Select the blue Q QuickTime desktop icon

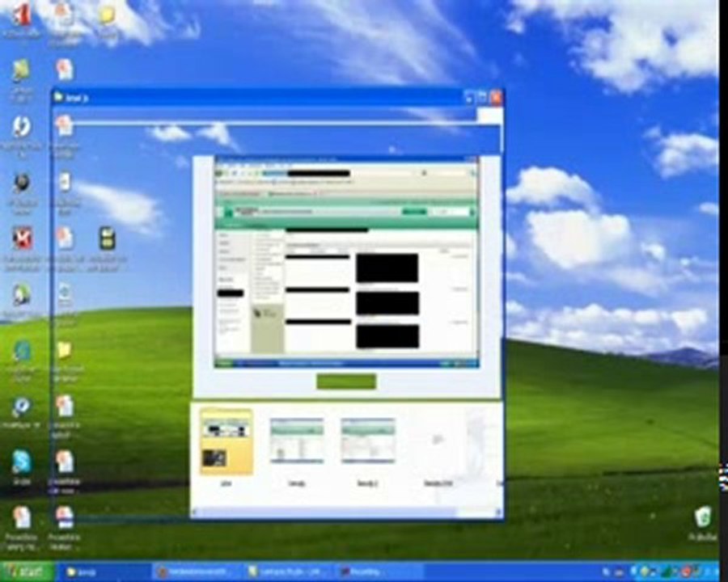pyautogui.click(x=21, y=407)
